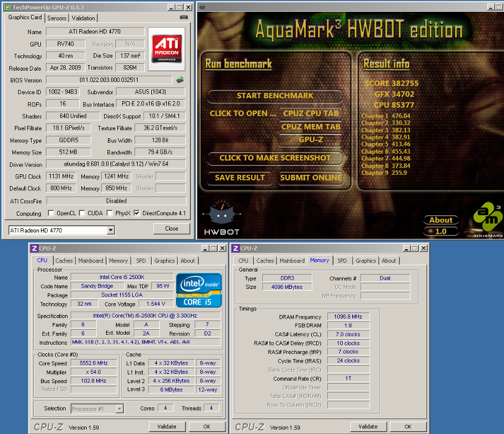This screenshot has height=434, width=504.
Task: Open Mainboard tab in the CPU-Z CPU window
Action: (x=91, y=261)
